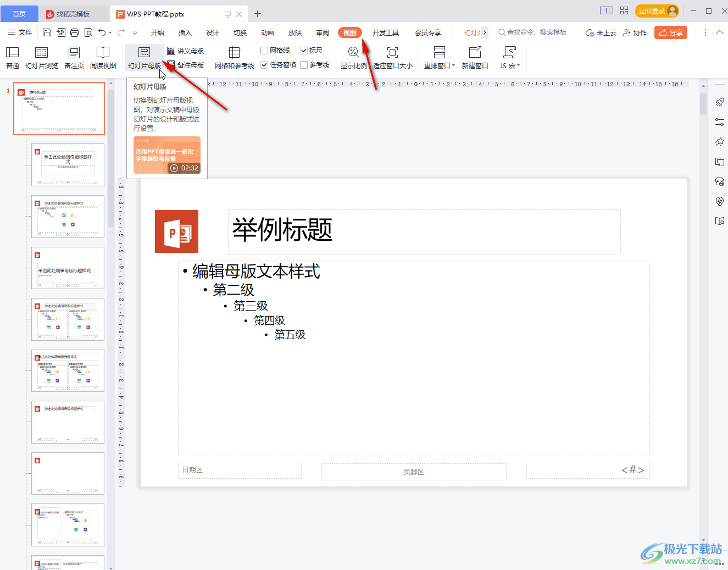Click the Undo arrow icon
The width and height of the screenshot is (728, 570).
pyautogui.click(x=102, y=32)
